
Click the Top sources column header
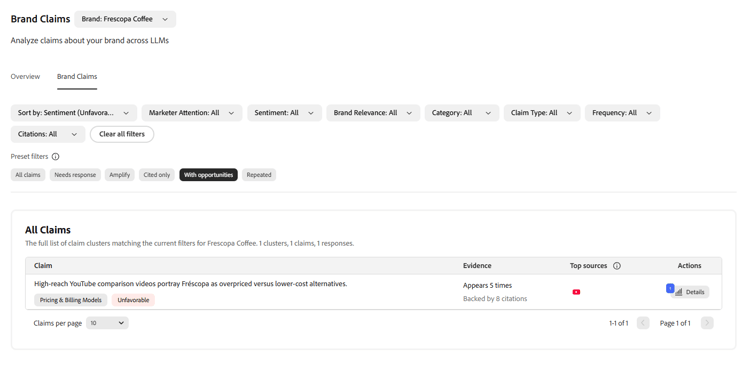pos(588,266)
